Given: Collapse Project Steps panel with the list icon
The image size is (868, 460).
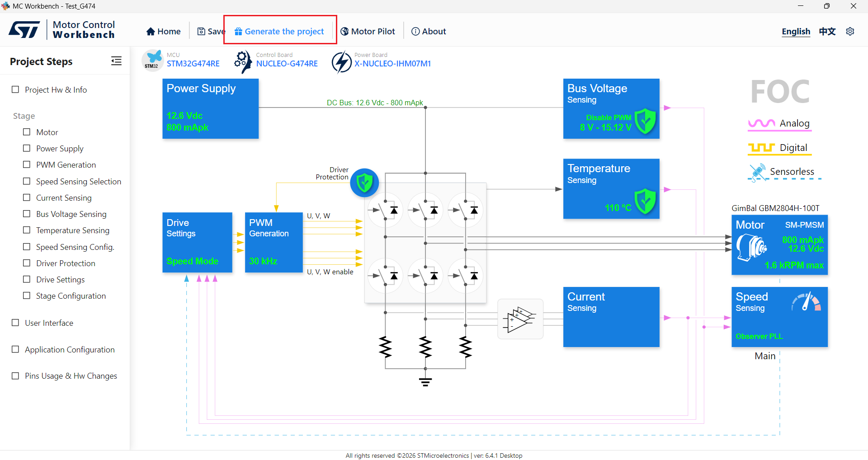Looking at the screenshot, I should (x=116, y=61).
